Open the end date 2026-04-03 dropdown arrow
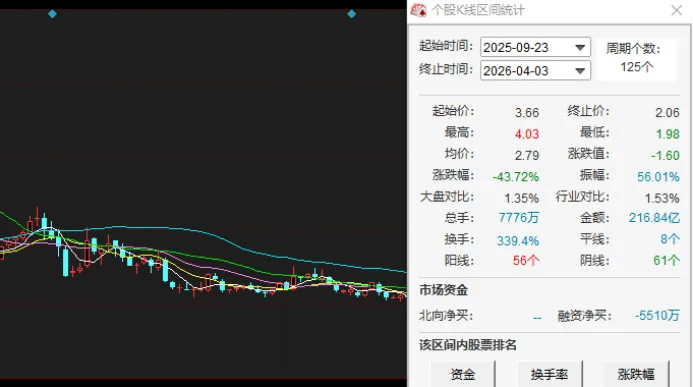This screenshot has width=693, height=387. pos(580,71)
